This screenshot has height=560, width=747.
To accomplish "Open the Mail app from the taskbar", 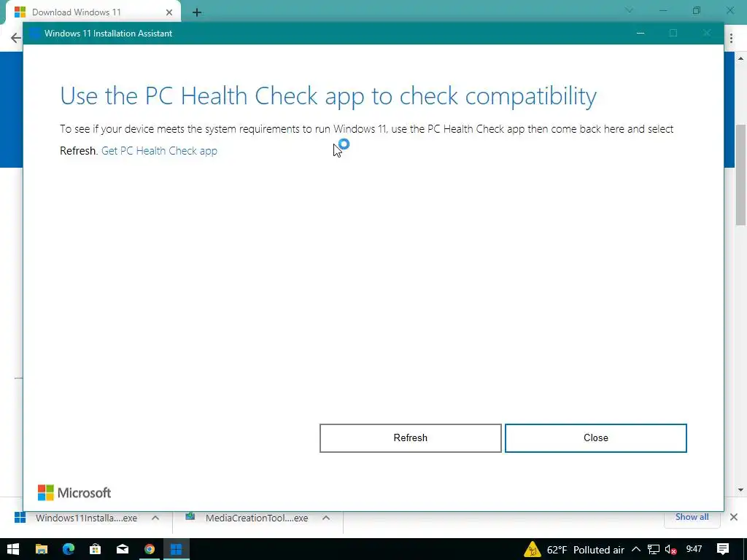I will (123, 549).
